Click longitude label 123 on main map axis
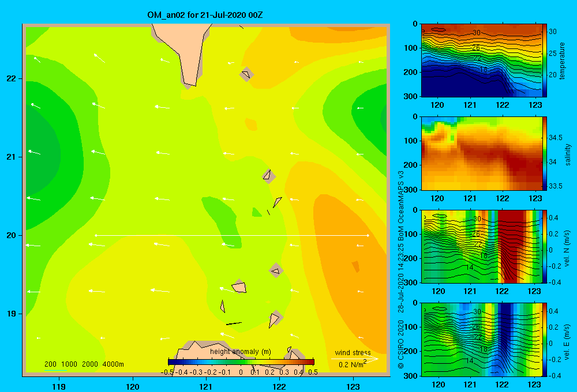577x392 pixels. tap(353, 386)
